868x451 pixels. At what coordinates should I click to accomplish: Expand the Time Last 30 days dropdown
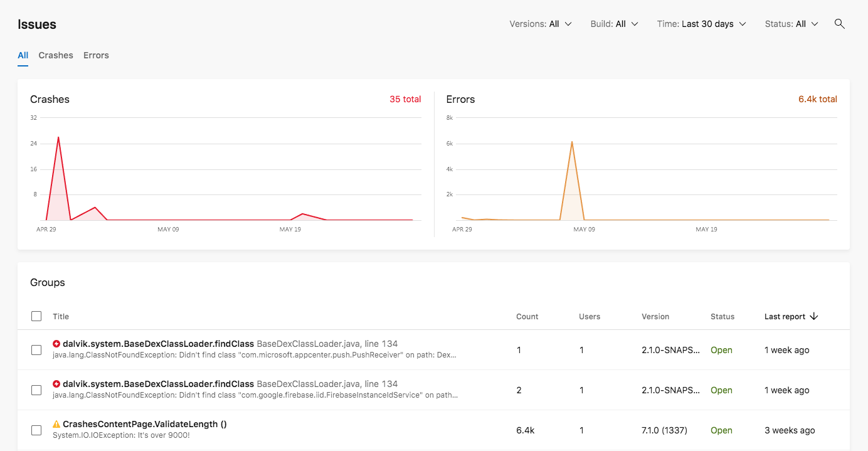click(701, 24)
